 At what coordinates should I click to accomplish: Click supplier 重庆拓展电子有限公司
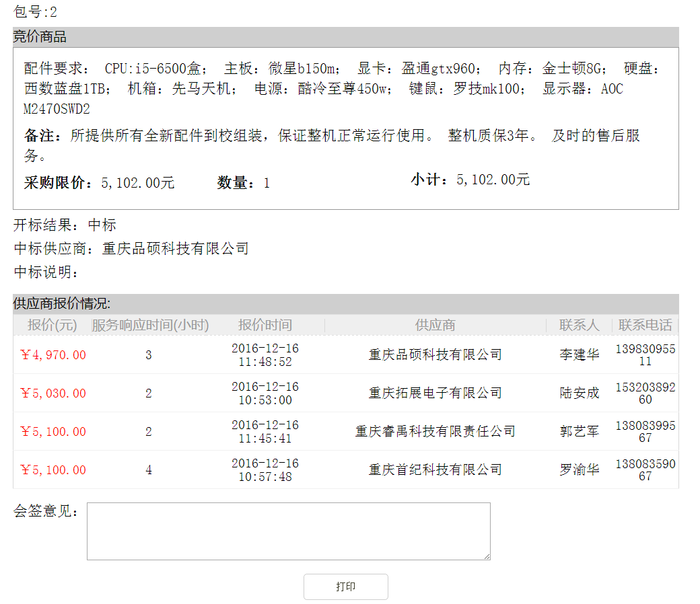point(435,393)
